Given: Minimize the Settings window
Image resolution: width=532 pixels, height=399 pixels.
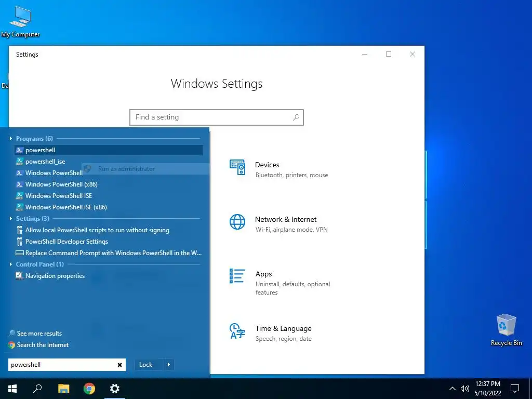Looking at the screenshot, I should [365, 54].
